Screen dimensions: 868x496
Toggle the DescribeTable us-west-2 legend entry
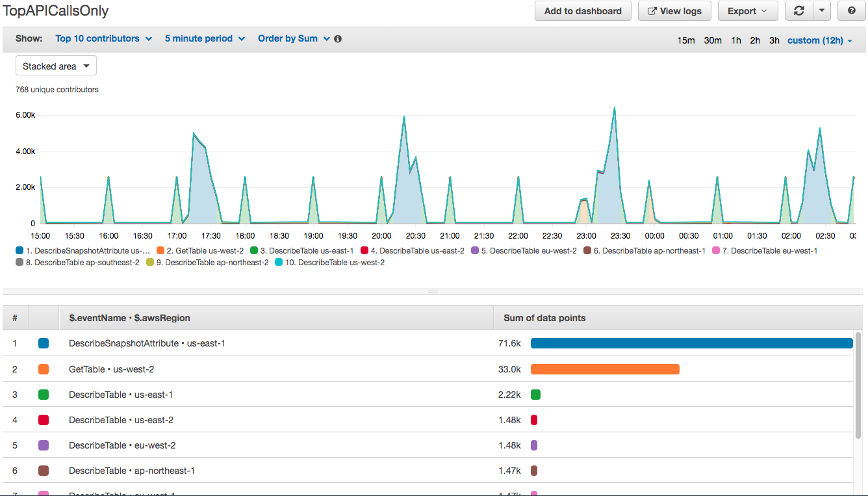point(335,263)
